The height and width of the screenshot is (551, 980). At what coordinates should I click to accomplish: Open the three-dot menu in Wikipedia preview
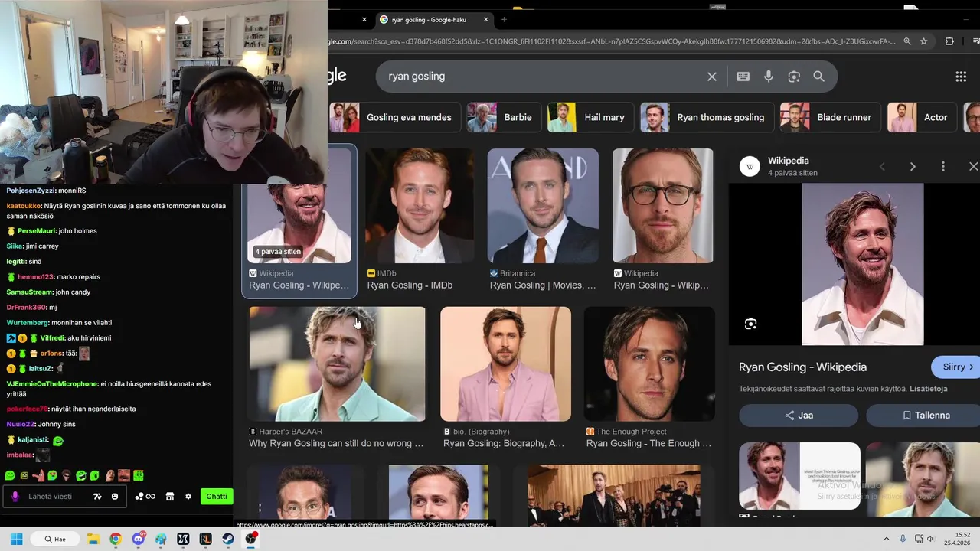point(942,166)
